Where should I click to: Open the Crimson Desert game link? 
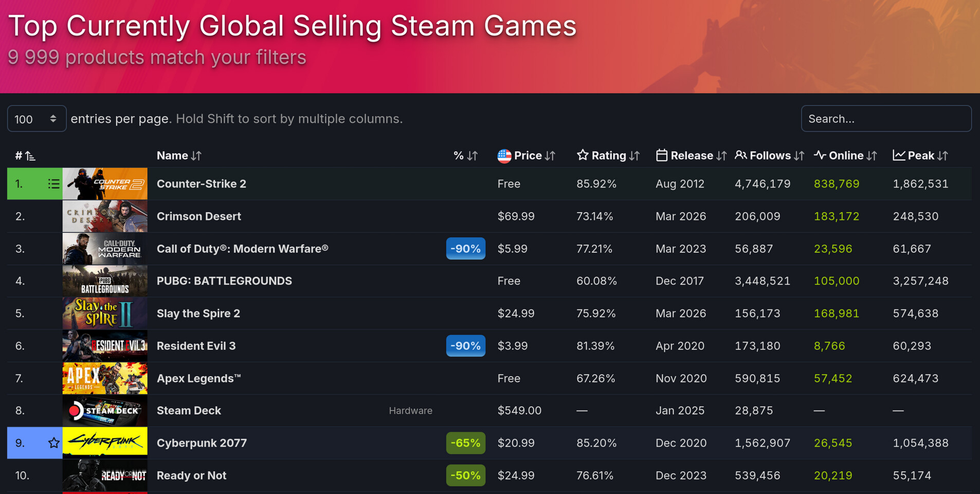pos(198,216)
